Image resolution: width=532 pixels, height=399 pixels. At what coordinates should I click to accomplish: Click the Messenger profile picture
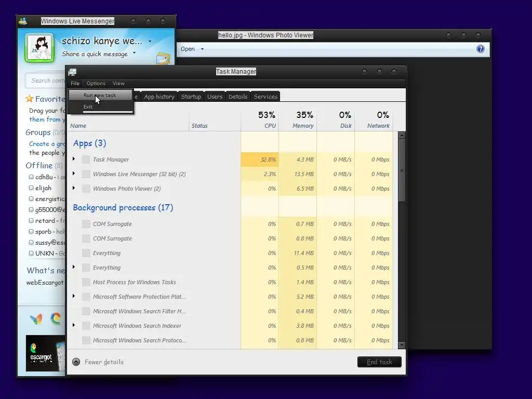[x=39, y=47]
